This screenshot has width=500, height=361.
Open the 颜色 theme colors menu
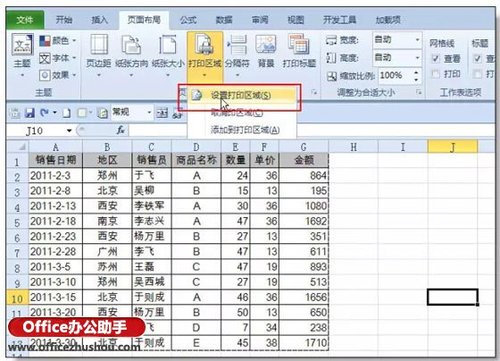pyautogui.click(x=58, y=41)
